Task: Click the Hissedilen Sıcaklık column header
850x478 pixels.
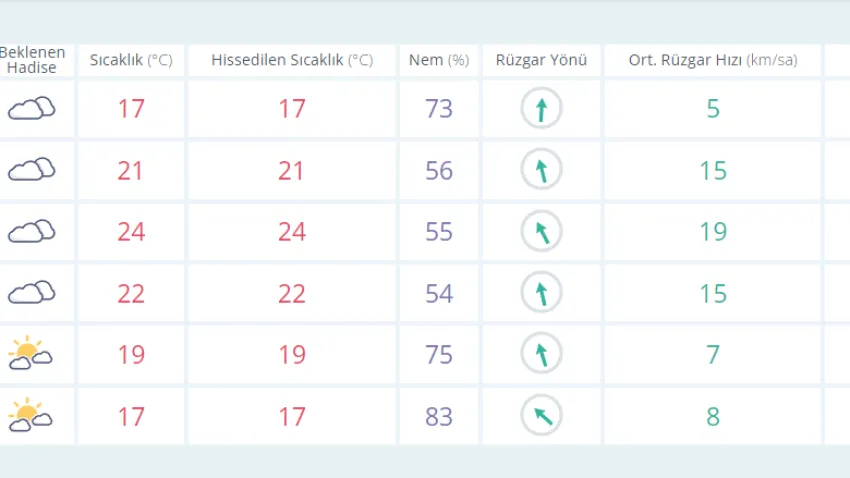Action: pos(291,60)
